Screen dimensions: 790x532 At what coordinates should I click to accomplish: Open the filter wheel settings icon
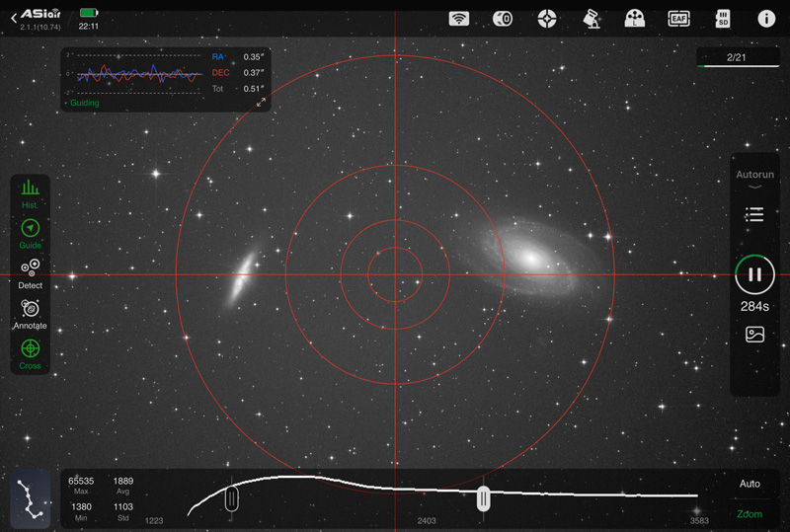click(635, 19)
